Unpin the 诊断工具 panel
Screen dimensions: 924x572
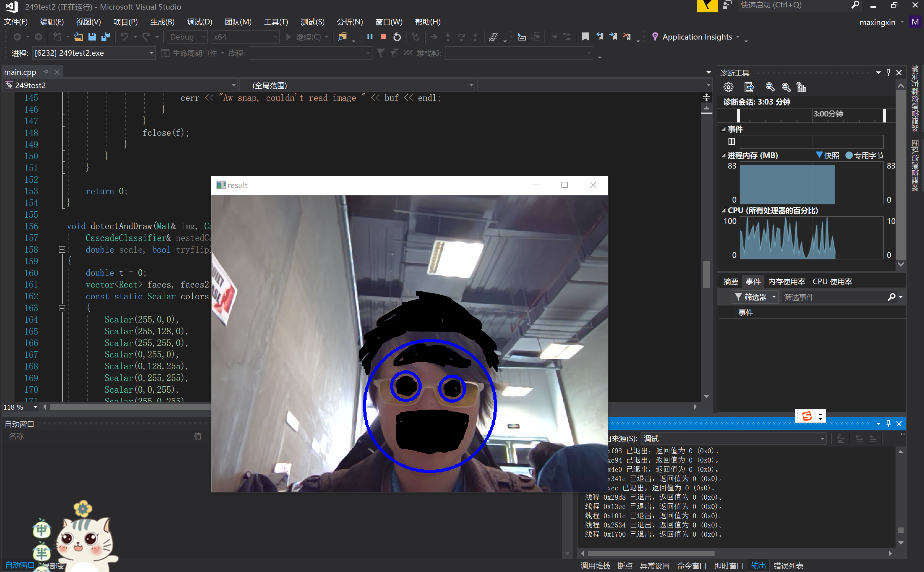888,72
